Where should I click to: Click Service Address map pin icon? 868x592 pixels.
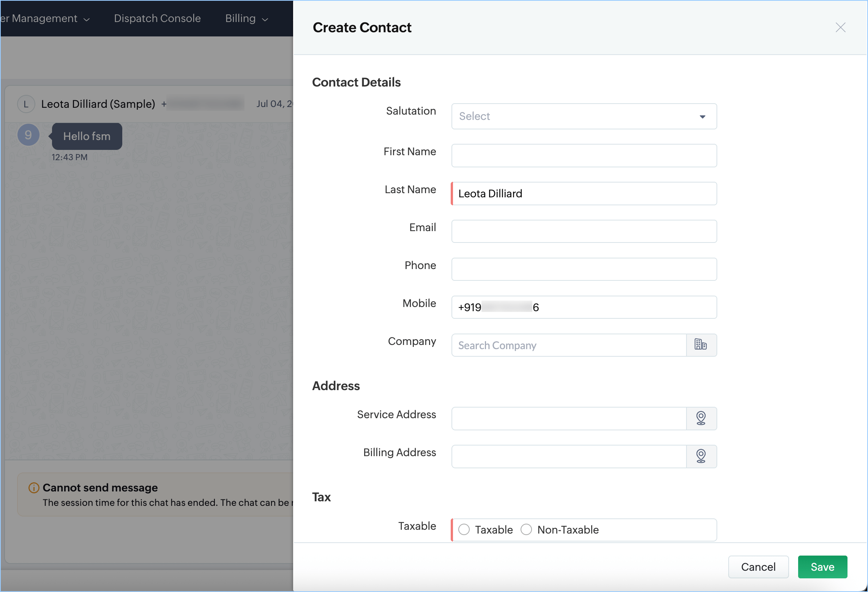coord(701,418)
